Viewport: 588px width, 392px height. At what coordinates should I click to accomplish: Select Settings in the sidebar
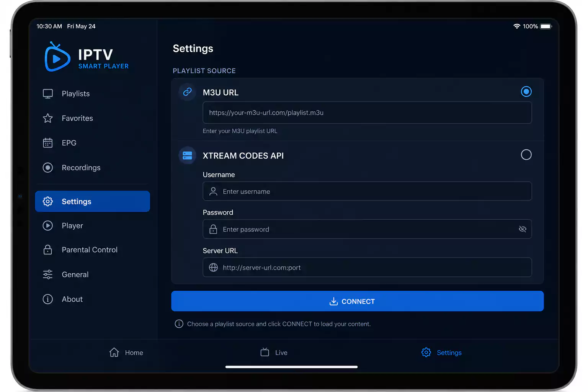click(92, 201)
